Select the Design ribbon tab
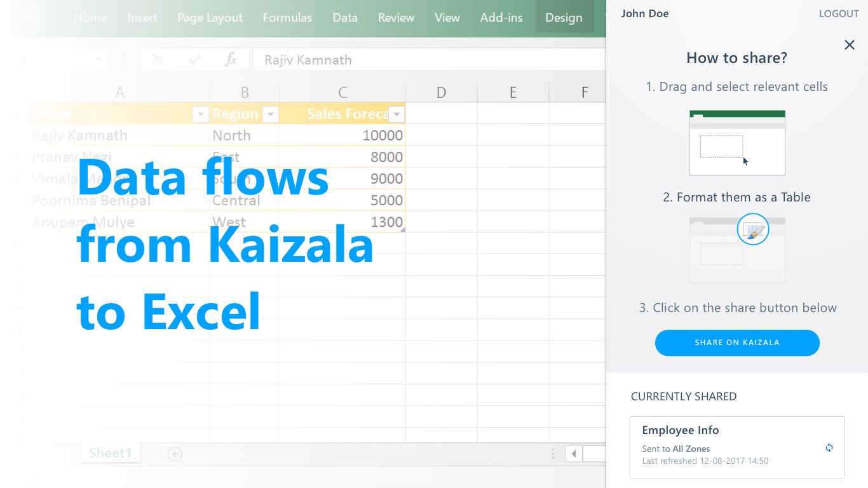 click(x=564, y=18)
